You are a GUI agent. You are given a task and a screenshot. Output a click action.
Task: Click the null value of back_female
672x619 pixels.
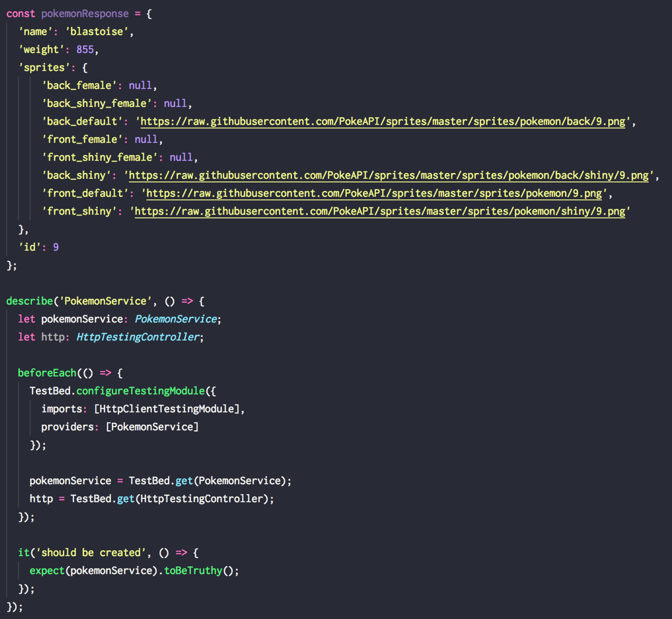(140, 85)
